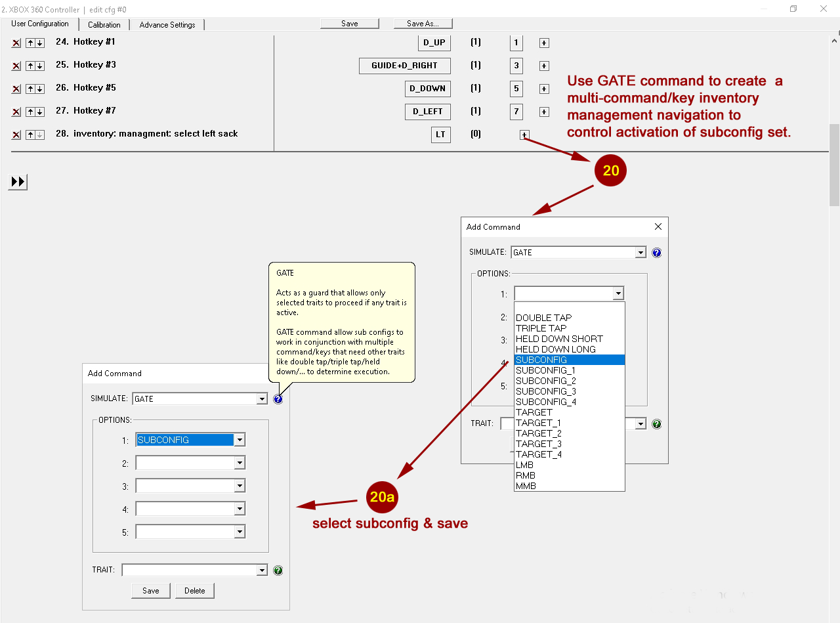The width and height of the screenshot is (840, 623).
Task: Click the vertical scrollbar on the right
Action: point(834,164)
